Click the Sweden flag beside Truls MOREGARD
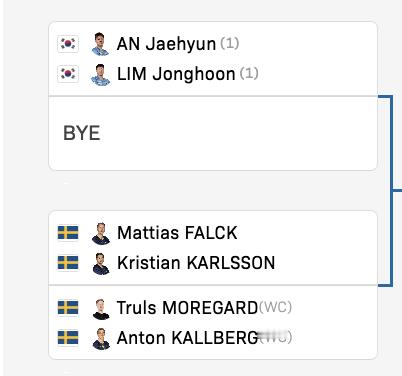402x376 pixels. click(68, 307)
